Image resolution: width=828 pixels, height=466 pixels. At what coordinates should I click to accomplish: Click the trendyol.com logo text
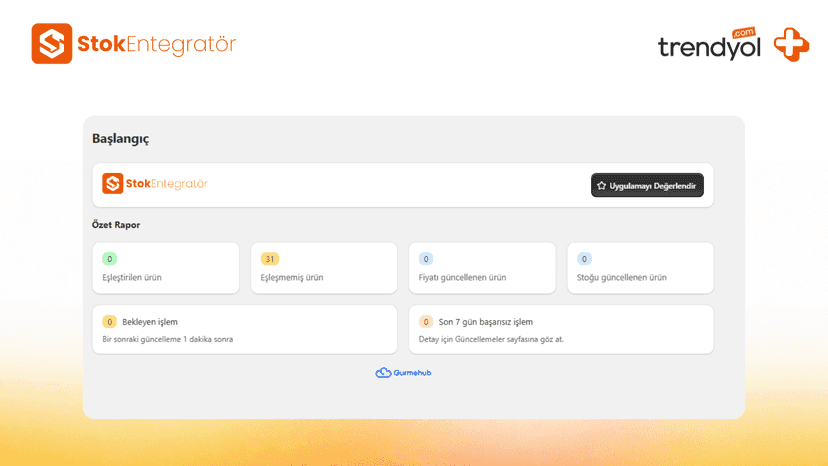[x=709, y=44]
